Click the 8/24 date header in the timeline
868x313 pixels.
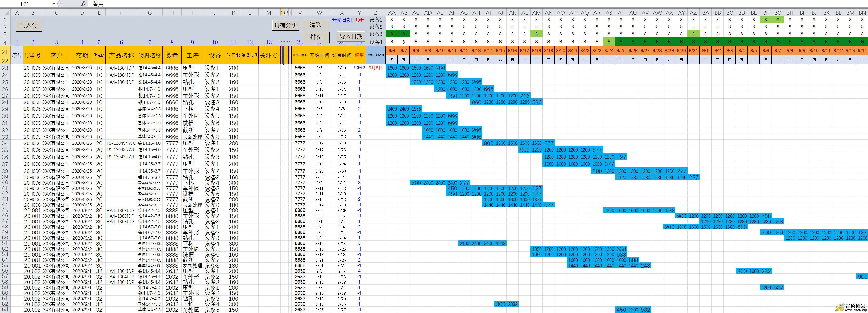pos(609,51)
